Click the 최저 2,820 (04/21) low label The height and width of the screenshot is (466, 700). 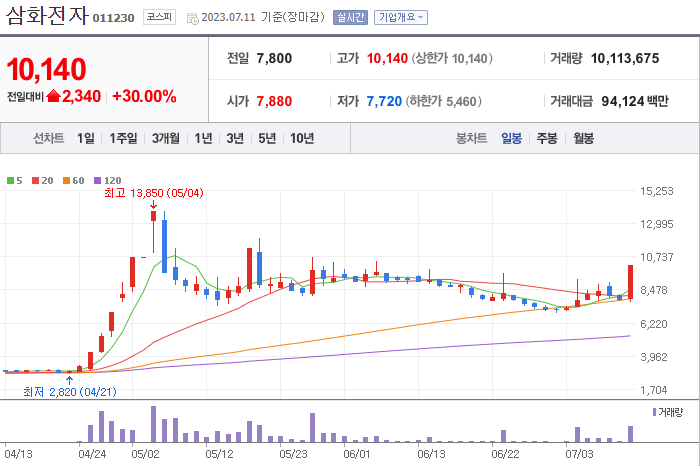[x=70, y=392]
